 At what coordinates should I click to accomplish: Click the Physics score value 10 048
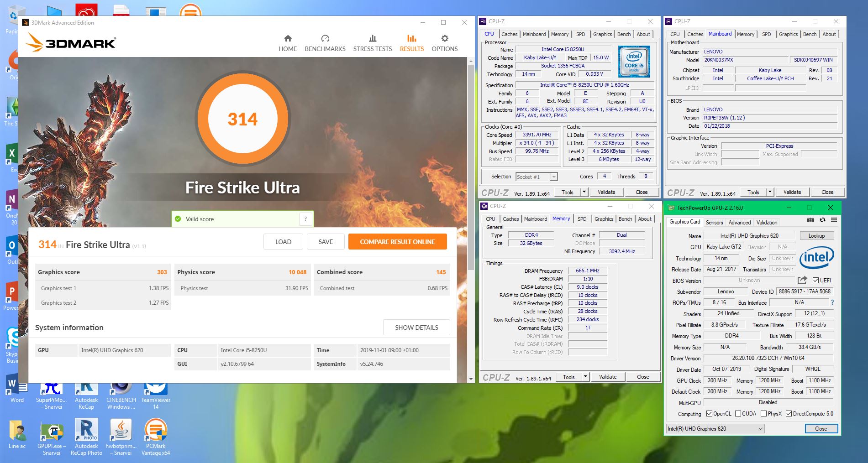coord(298,272)
